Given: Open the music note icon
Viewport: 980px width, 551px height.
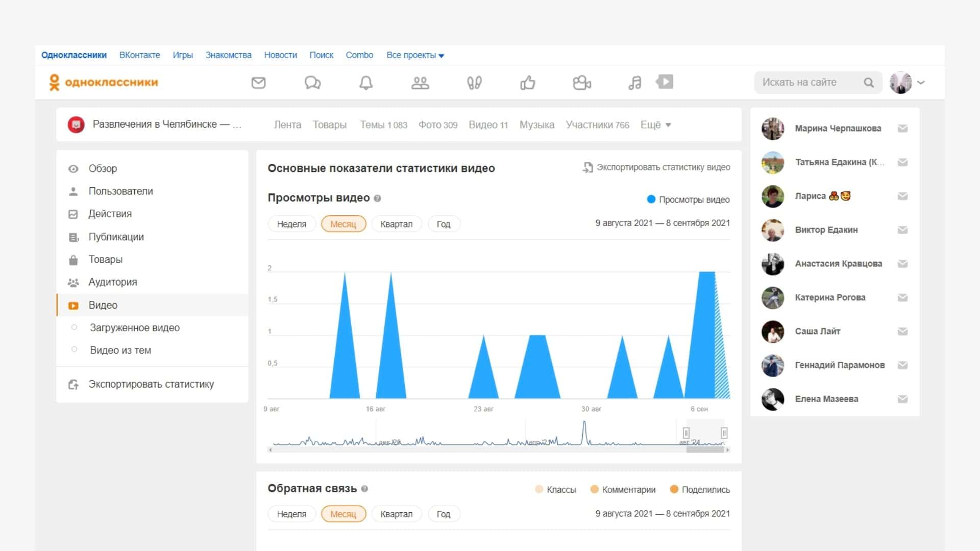Looking at the screenshot, I should pyautogui.click(x=634, y=83).
